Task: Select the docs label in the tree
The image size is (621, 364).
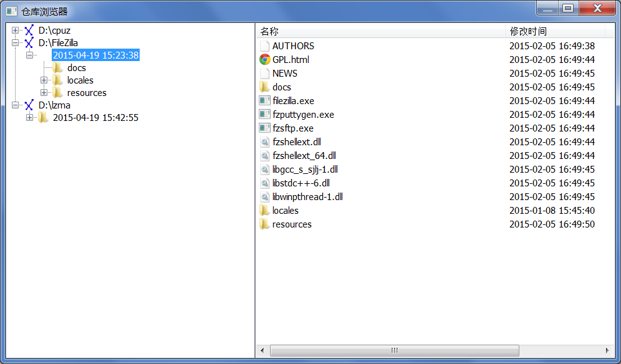Action: tap(77, 68)
